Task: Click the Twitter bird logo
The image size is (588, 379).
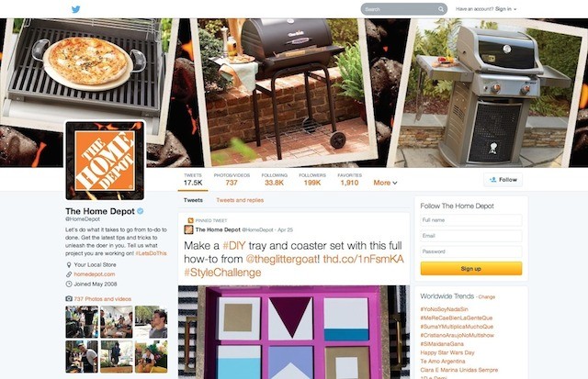Action: (x=75, y=9)
